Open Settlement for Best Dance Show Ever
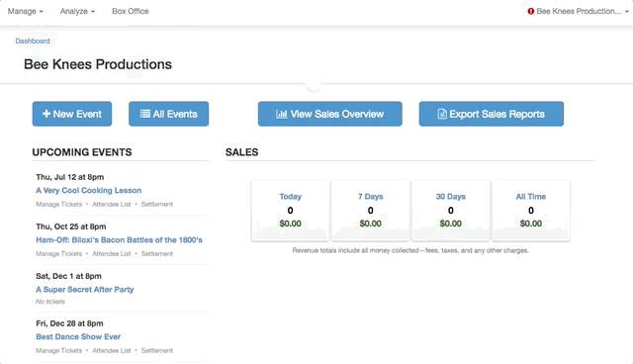This screenshot has height=364, width=633. click(x=157, y=351)
